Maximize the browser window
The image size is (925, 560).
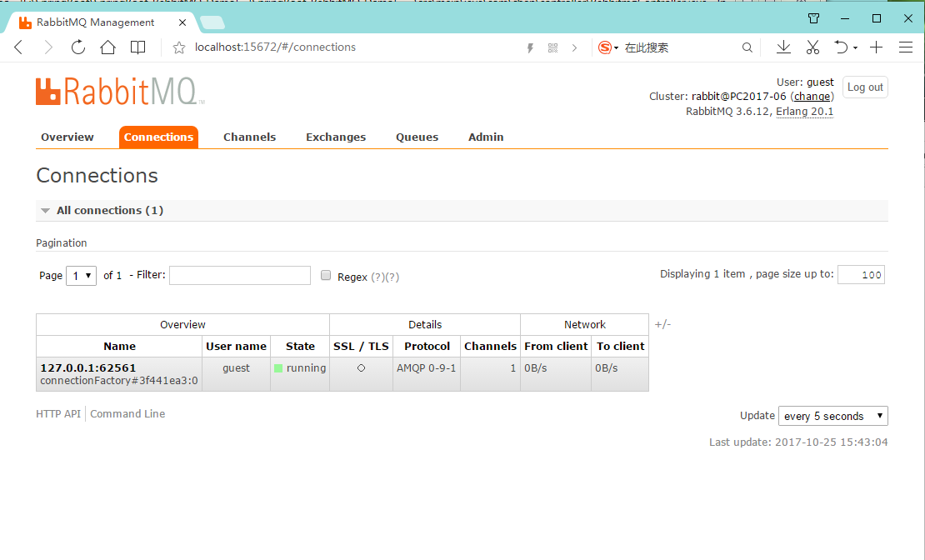[877, 19]
